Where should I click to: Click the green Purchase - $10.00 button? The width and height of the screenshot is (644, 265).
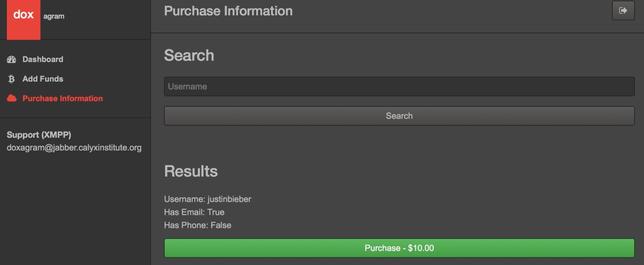[x=399, y=248]
